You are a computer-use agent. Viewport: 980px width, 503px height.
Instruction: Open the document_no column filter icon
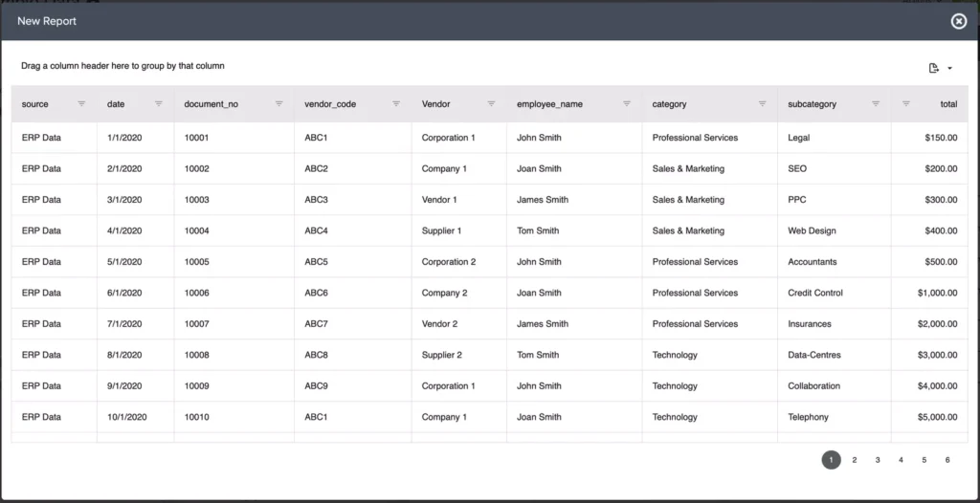tap(278, 103)
